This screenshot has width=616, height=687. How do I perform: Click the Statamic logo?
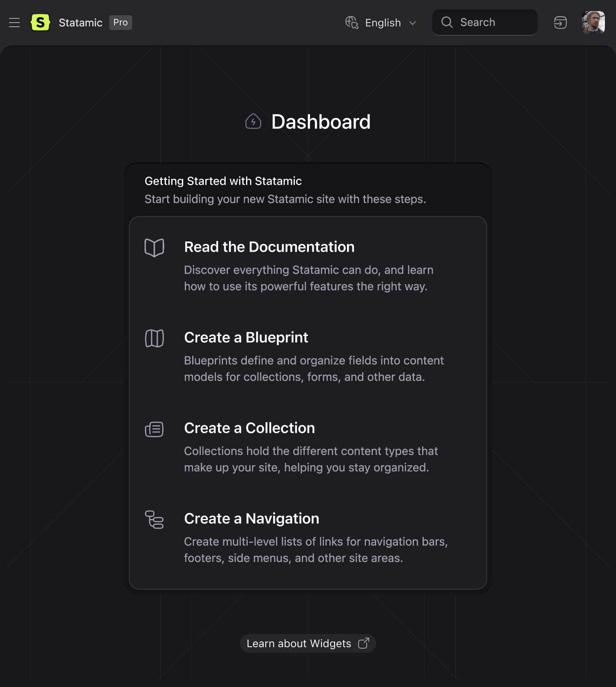[41, 22]
